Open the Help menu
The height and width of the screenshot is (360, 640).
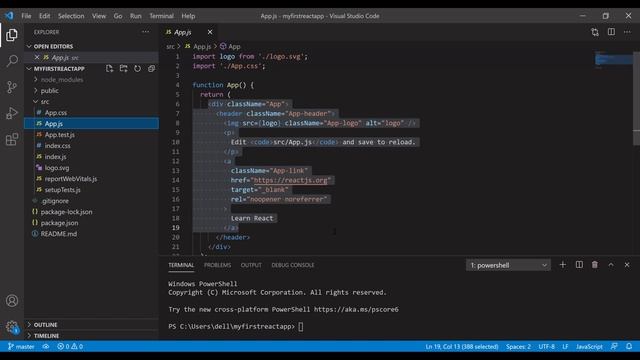point(188,16)
